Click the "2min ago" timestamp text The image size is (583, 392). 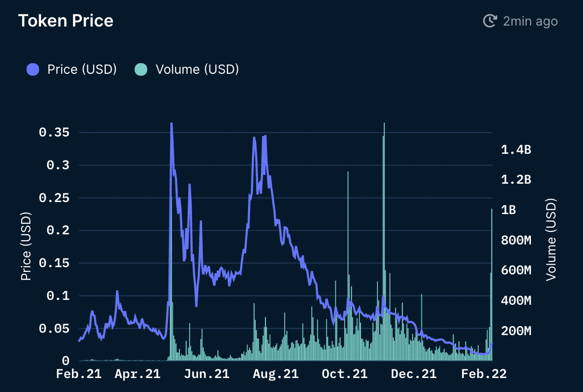530,21
